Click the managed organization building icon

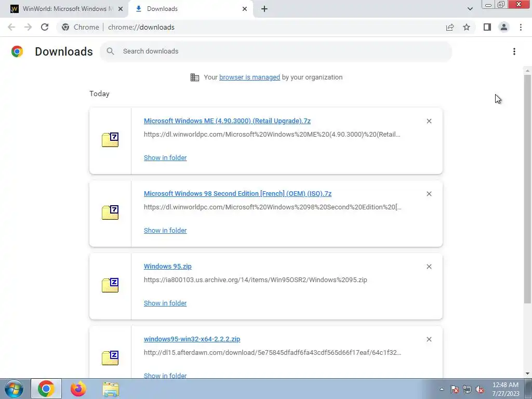tap(195, 77)
